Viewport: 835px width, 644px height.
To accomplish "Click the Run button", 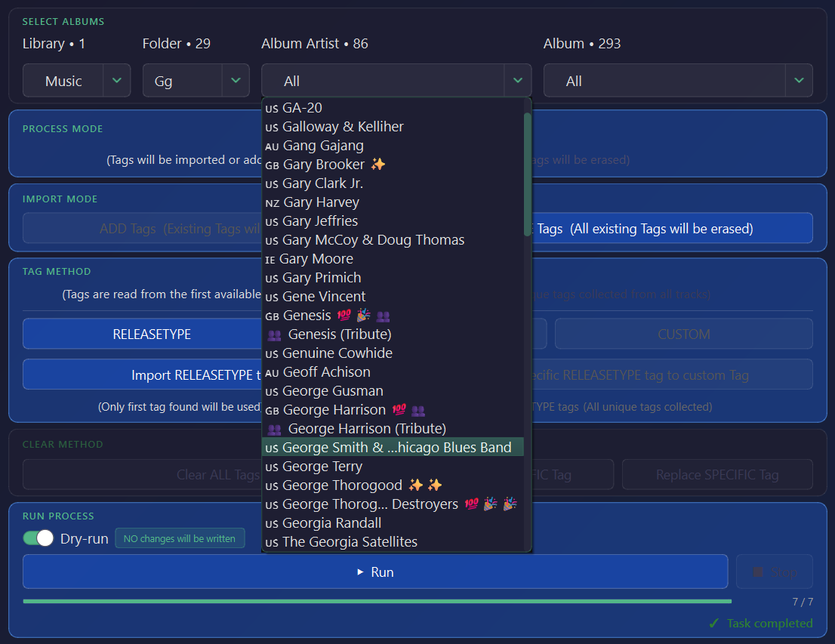I will (x=375, y=572).
